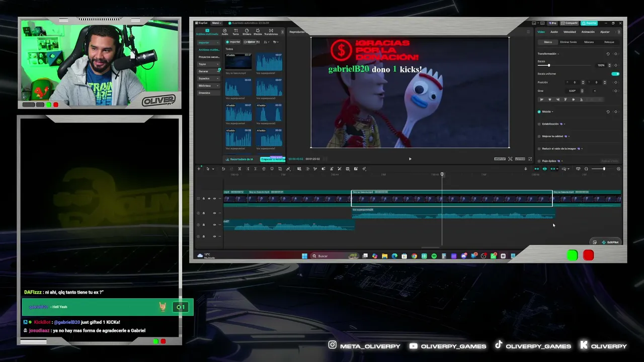Open the Texto tools tab
The image size is (644, 362).
coord(235,32)
